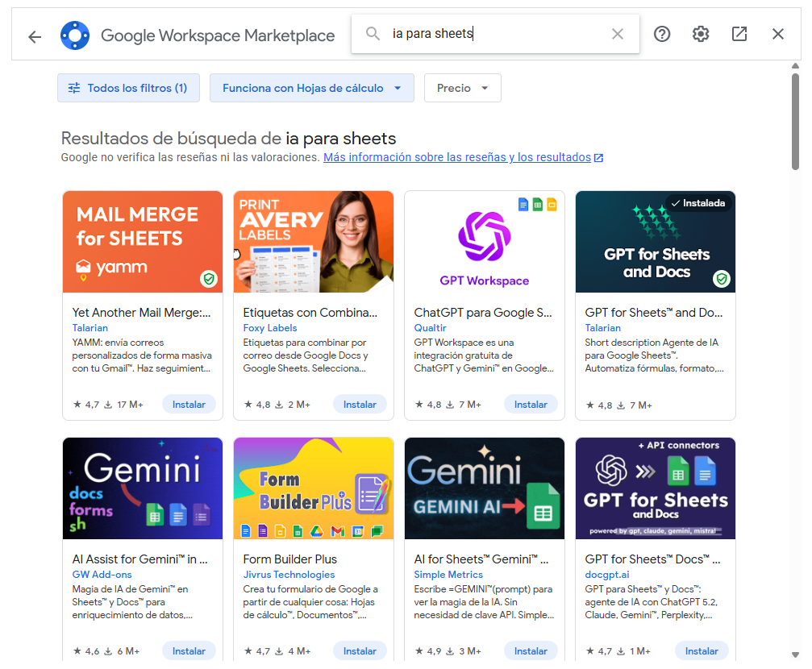Viewport: 812px width, 669px height.
Task: Open the help question mark icon
Action: pyautogui.click(x=662, y=34)
